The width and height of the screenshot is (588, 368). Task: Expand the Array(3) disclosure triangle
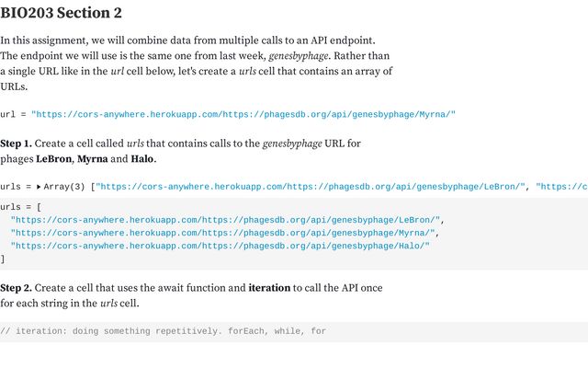39,187
